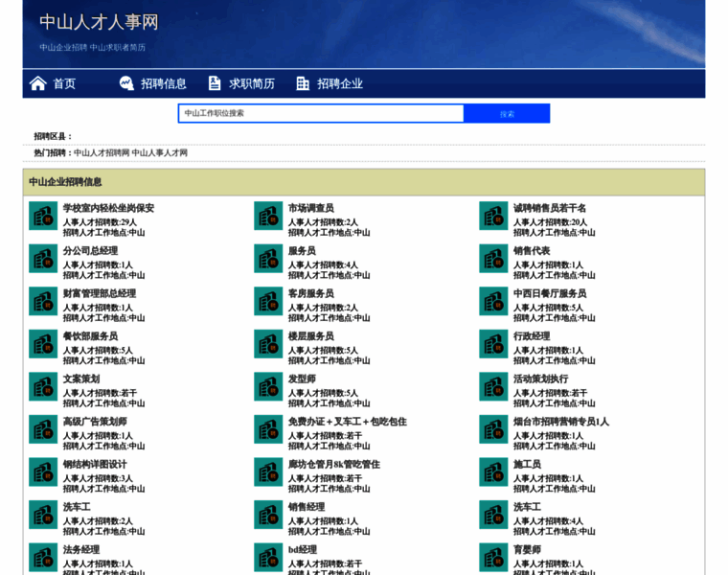The width and height of the screenshot is (728, 575).
Task: Open the 中山人才招聘网 hot link
Action: 101,152
